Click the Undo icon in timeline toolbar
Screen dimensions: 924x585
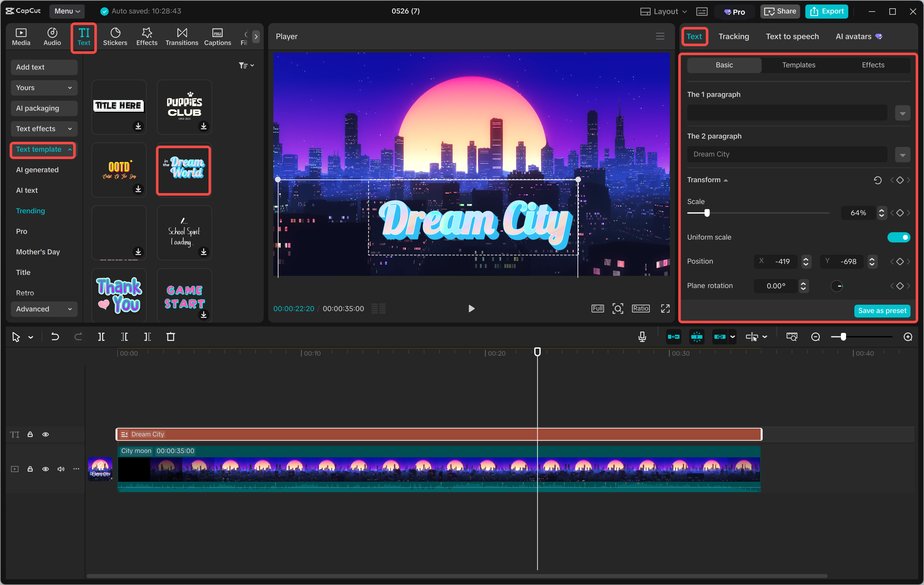(x=55, y=336)
